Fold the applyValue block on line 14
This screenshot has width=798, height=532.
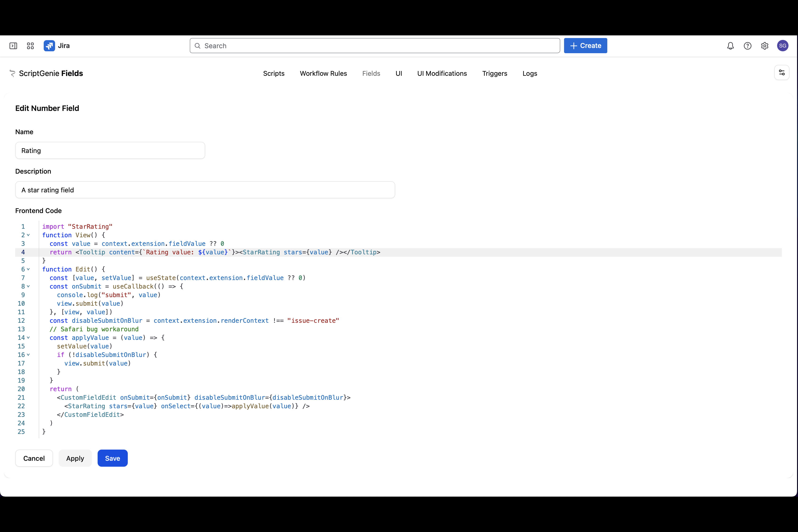point(28,337)
